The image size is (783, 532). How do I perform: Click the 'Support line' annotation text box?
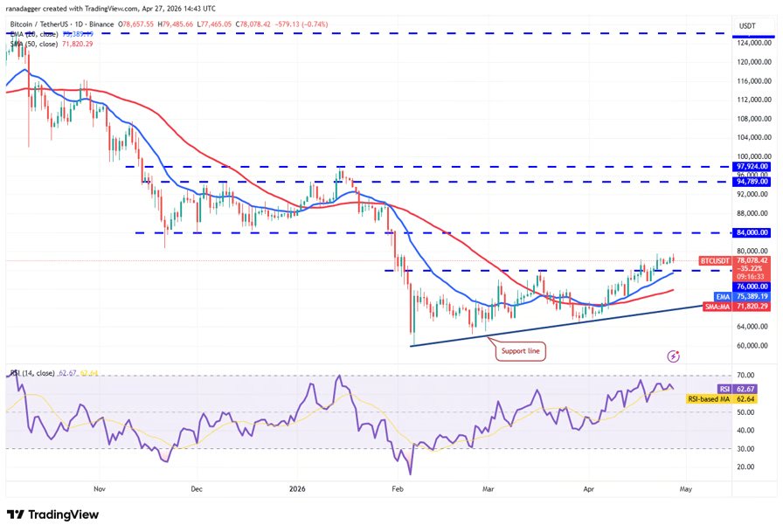tap(523, 351)
